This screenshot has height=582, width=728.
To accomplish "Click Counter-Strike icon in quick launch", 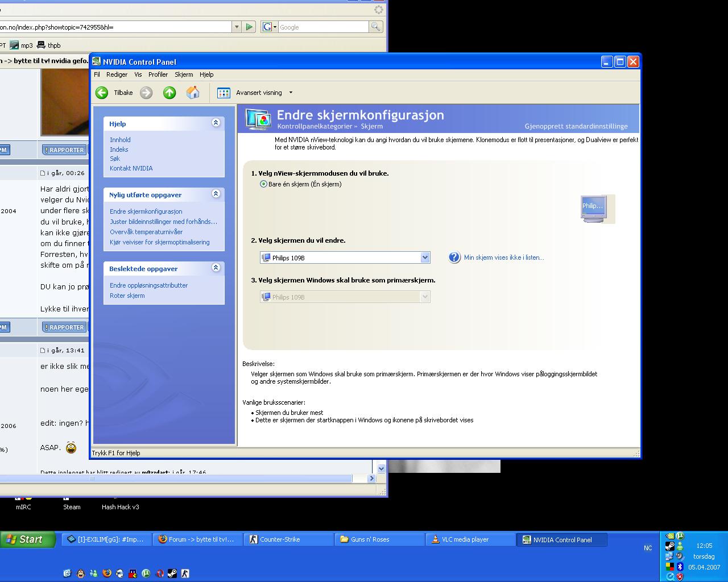I will coord(185,573).
